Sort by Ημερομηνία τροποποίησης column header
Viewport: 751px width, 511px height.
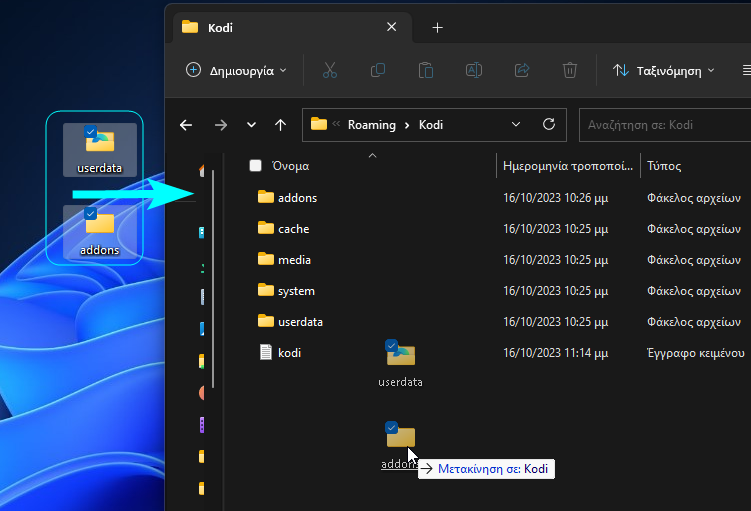pos(568,166)
